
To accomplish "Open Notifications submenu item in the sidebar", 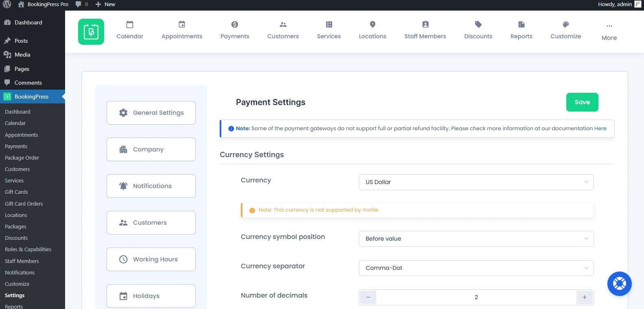I will point(20,272).
